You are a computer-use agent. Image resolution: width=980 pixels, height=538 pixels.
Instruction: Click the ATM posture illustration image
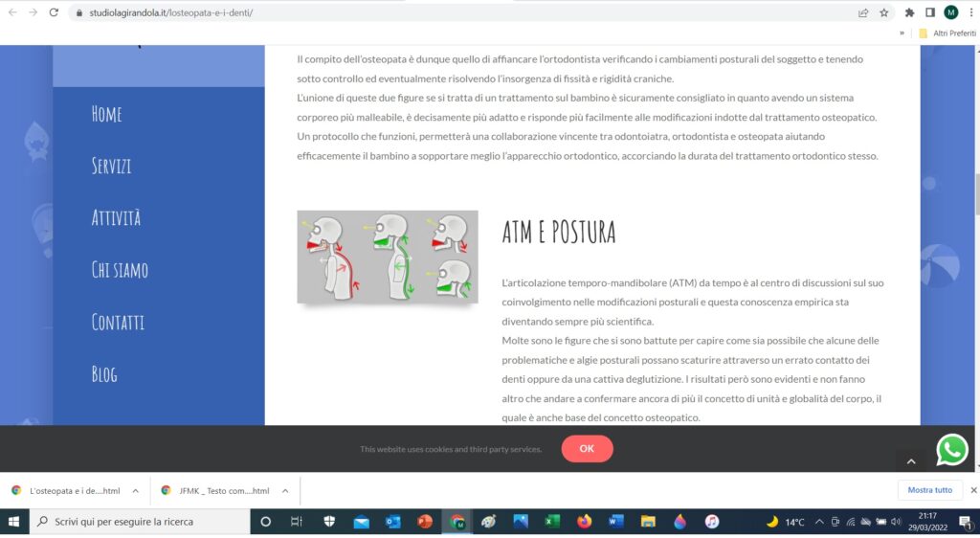pos(387,257)
